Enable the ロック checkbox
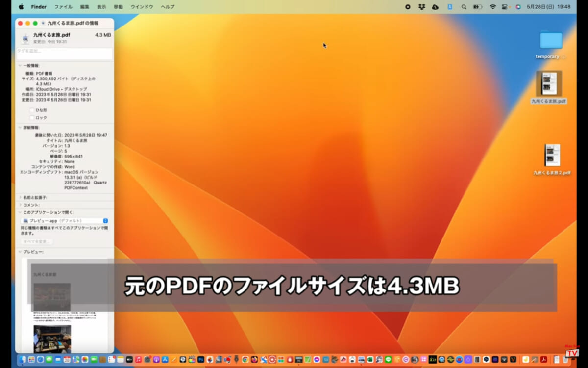 click(32, 118)
